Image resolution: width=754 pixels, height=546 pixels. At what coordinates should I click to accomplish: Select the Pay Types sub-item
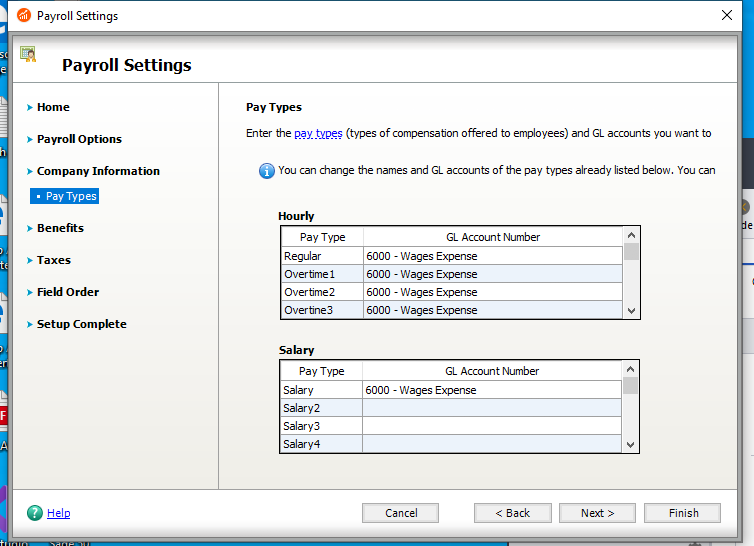pos(64,196)
